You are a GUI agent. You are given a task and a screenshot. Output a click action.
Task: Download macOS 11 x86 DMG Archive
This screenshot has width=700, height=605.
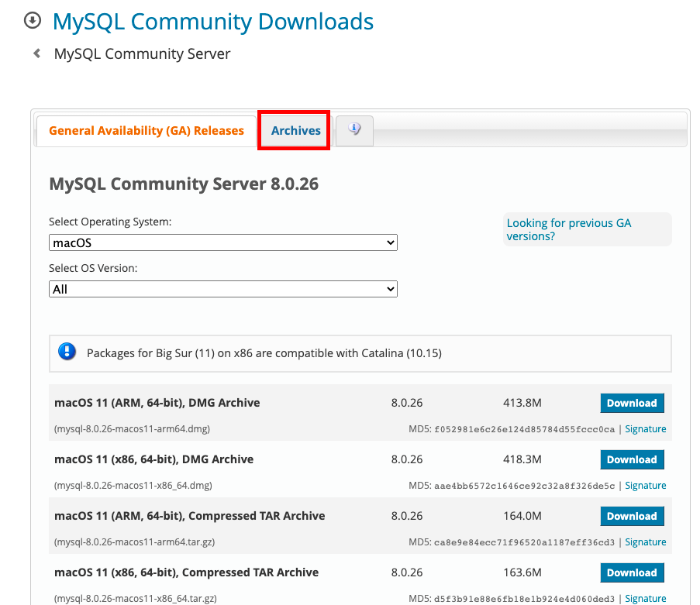(632, 459)
